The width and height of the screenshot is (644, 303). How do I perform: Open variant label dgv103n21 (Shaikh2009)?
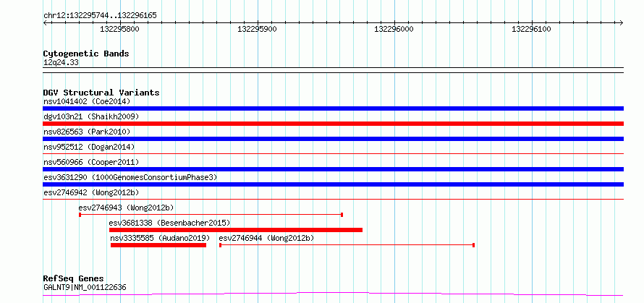91,116
